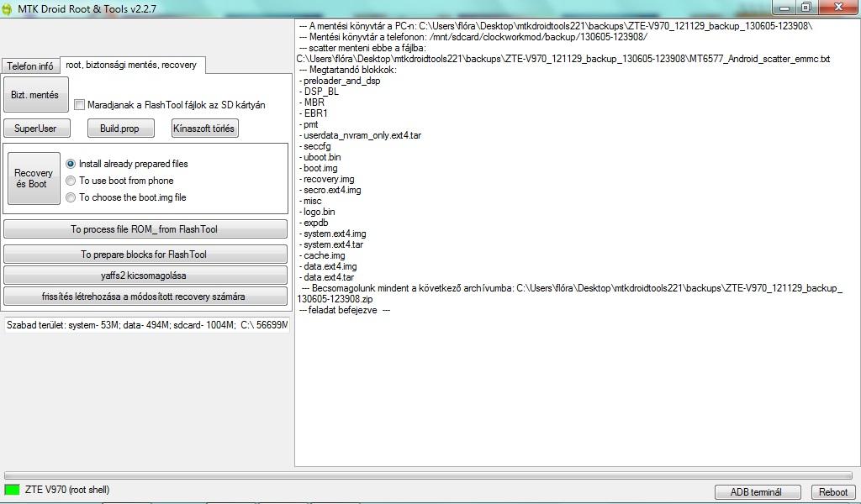Restore down the MTK Droid Tools window
Image resolution: width=861 pixels, height=504 pixels.
click(x=806, y=8)
